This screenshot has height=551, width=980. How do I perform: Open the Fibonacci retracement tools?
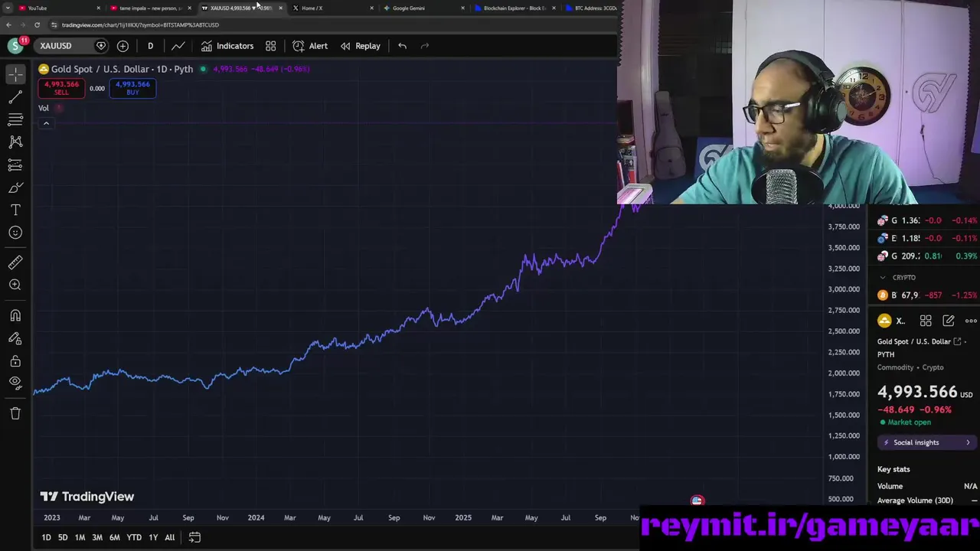[15, 119]
